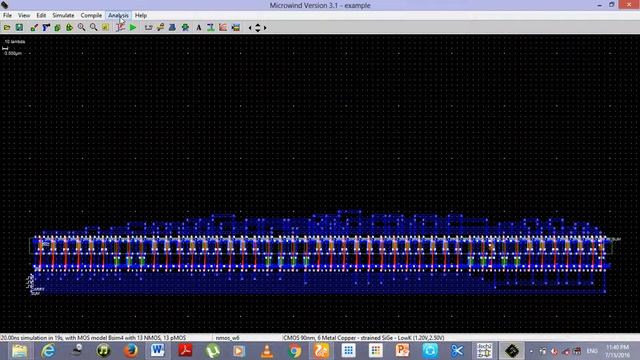The width and height of the screenshot is (640, 360).
Task: Open the dsch2 schematic editor taskbar icon
Action: (x=484, y=351)
